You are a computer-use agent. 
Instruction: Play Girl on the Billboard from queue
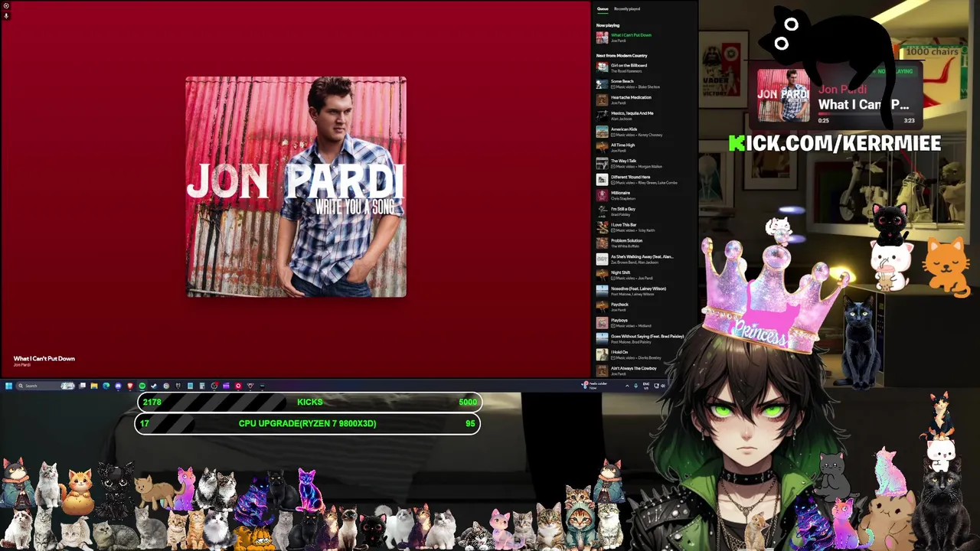(643, 68)
